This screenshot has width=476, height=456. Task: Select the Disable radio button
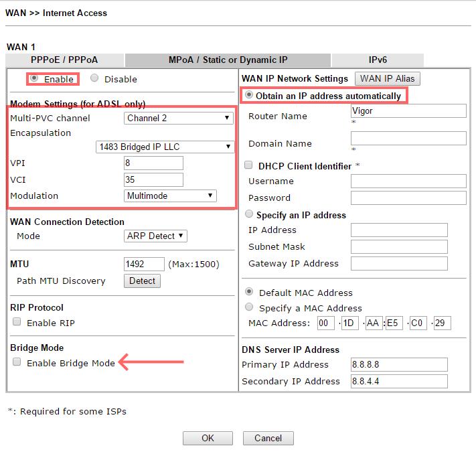[94, 78]
